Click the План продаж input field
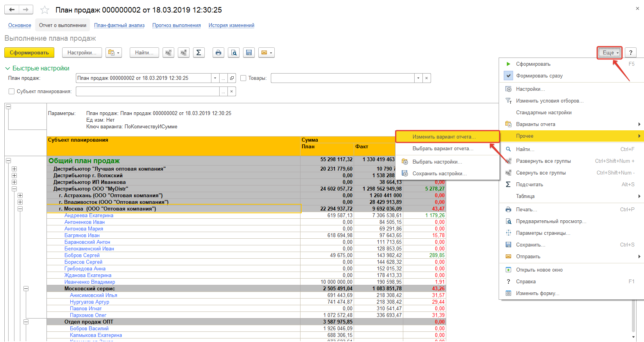The width and height of the screenshot is (644, 342). tap(143, 78)
